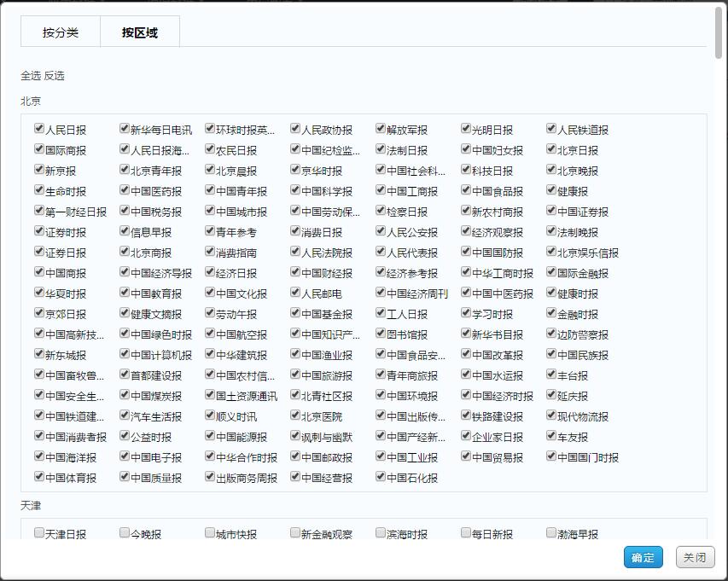Click the 反选 link
This screenshot has height=581, width=728.
coord(55,76)
